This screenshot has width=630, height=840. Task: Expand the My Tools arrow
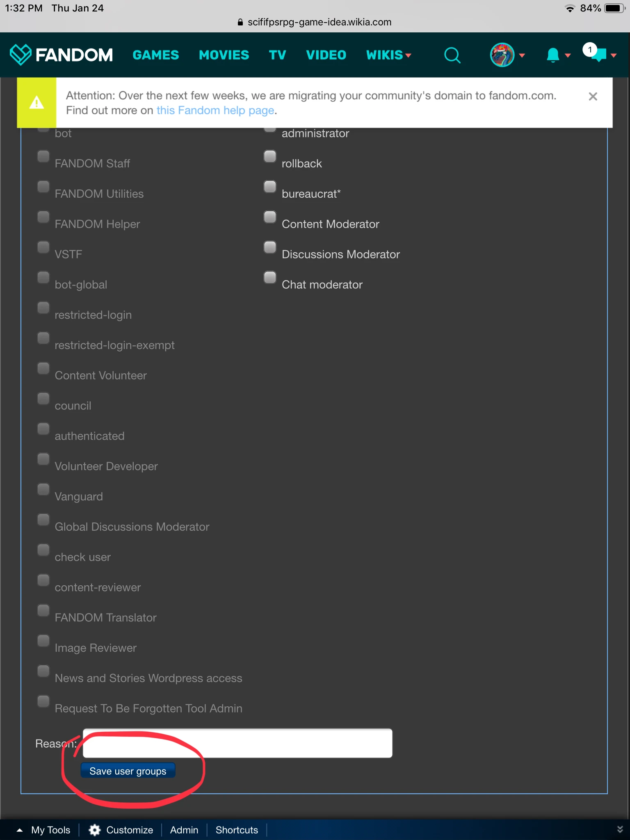point(20,830)
